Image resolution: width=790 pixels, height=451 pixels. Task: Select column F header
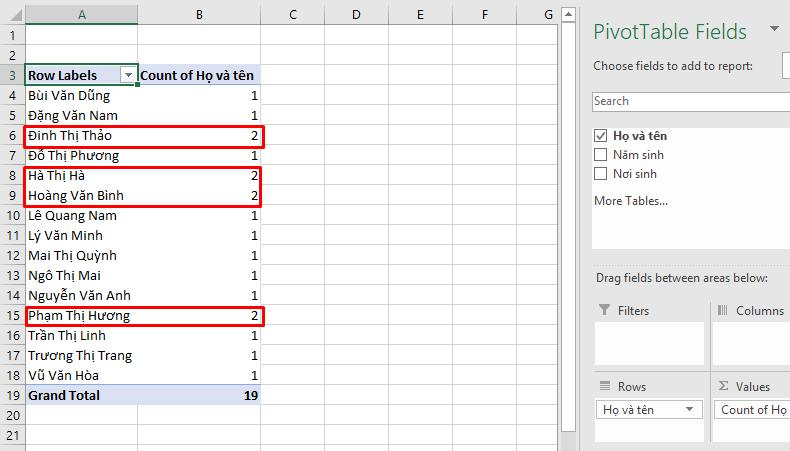[484, 15]
